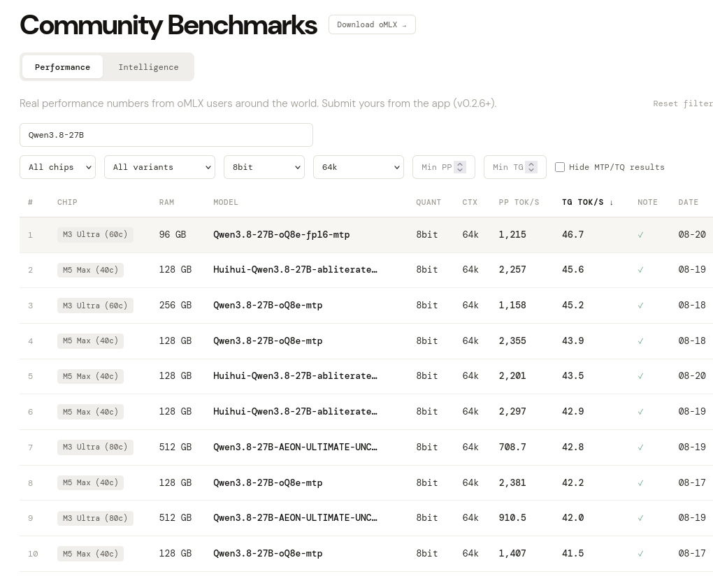This screenshot has width=713, height=588.
Task: Click TG value 46.7
Action: point(573,235)
